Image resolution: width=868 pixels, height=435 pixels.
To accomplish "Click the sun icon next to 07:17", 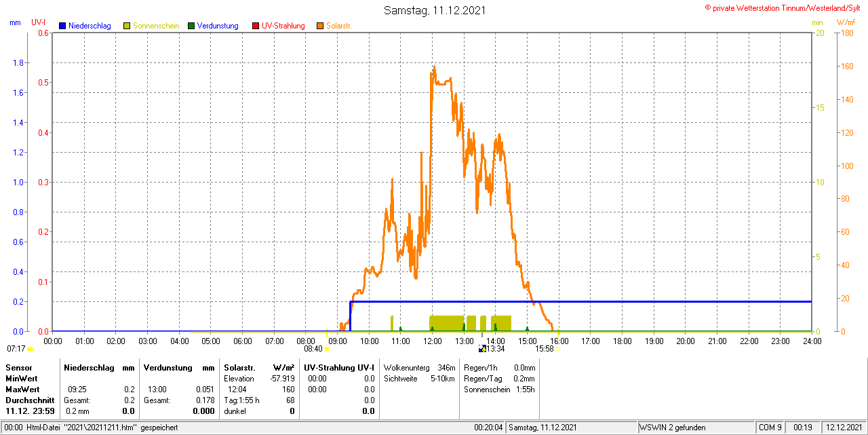I will tap(30, 349).
